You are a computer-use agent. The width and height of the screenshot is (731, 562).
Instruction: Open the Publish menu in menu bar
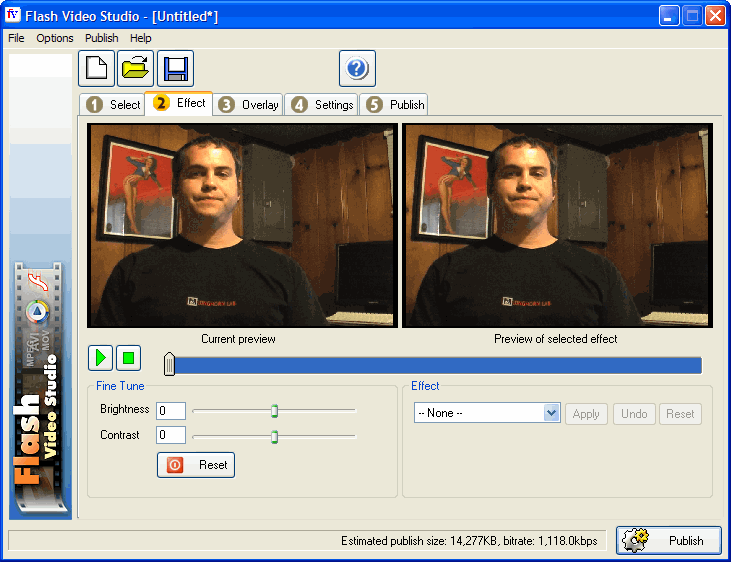[101, 38]
